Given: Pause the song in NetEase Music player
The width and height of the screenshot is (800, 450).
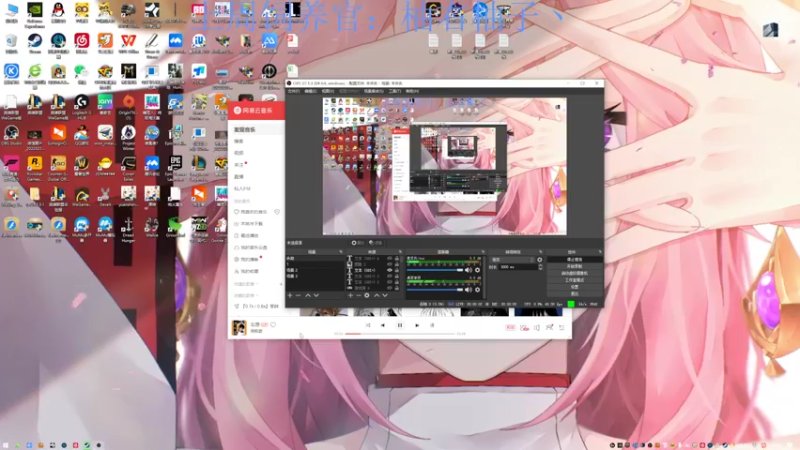Looking at the screenshot, I should pos(399,325).
